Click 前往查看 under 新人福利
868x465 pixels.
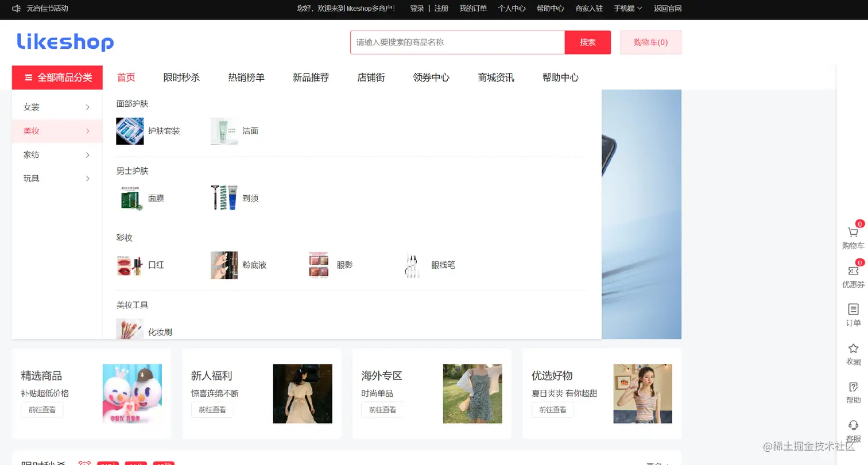coord(212,410)
